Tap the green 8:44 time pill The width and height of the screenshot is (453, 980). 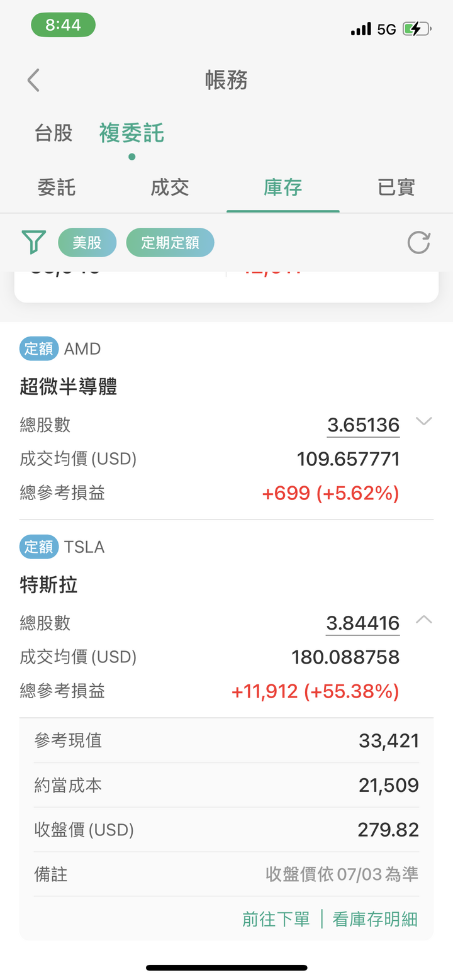pos(63,25)
